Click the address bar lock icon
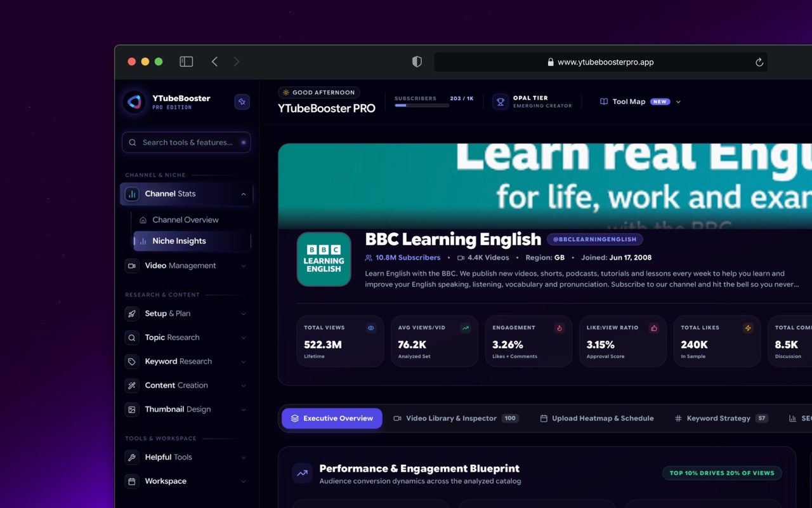This screenshot has height=508, width=812. 551,62
